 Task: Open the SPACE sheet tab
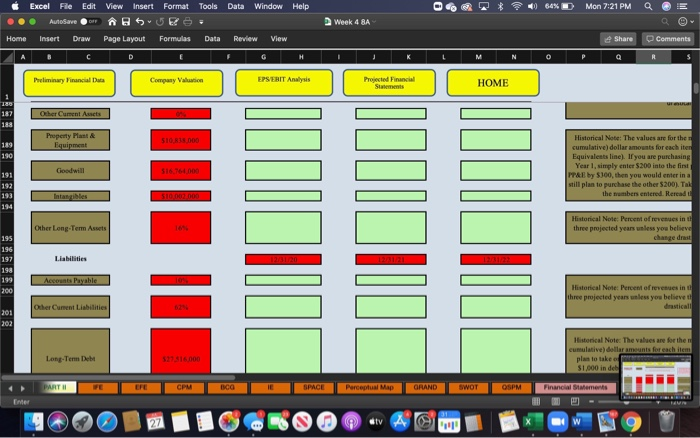tap(314, 388)
